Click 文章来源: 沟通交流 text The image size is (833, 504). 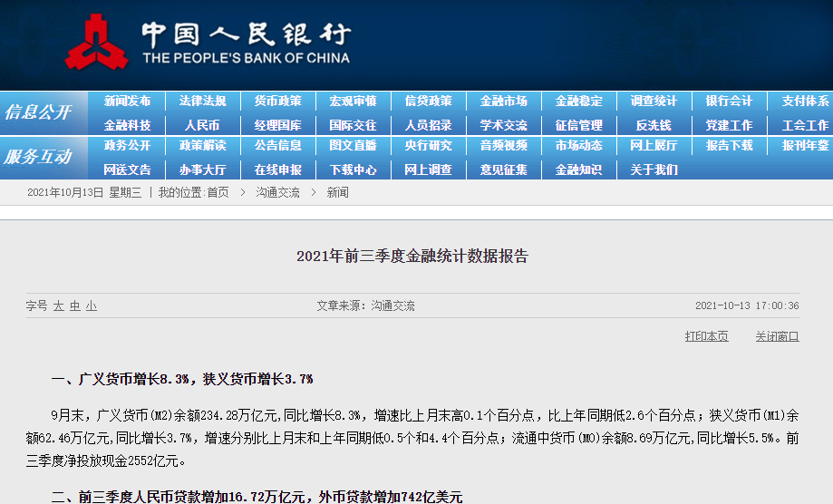365,305
